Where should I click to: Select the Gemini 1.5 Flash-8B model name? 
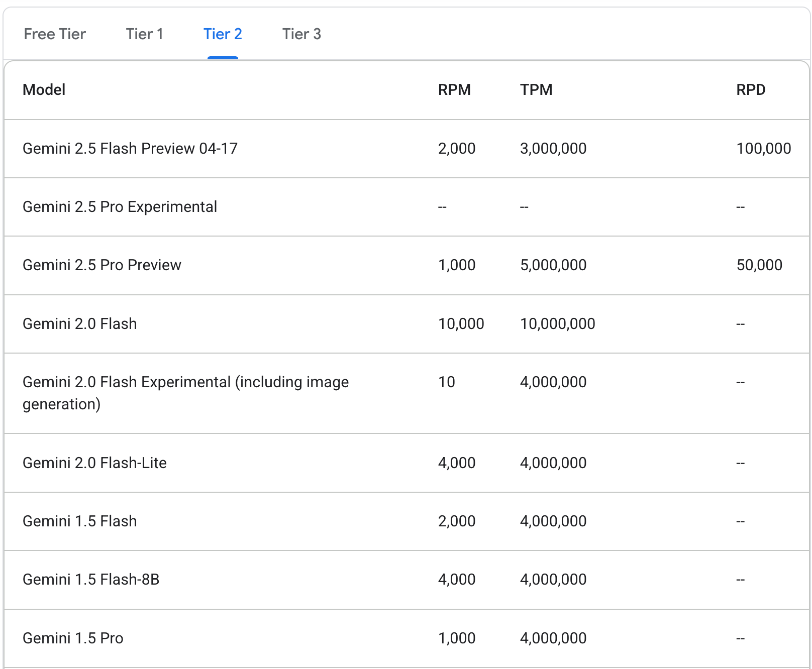click(x=91, y=580)
